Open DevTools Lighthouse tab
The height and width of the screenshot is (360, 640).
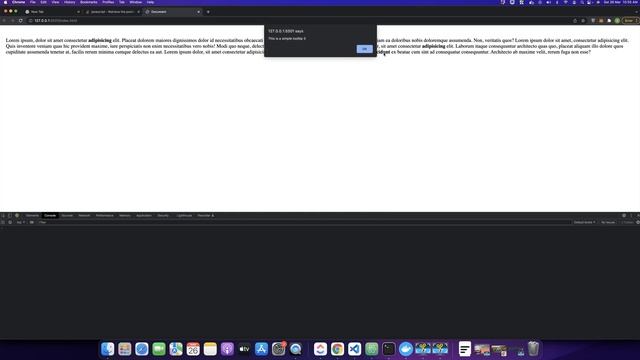coord(184,216)
